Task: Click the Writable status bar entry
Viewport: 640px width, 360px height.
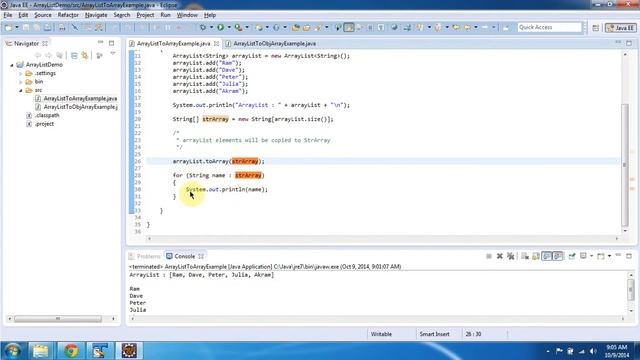Action: [x=381, y=334]
